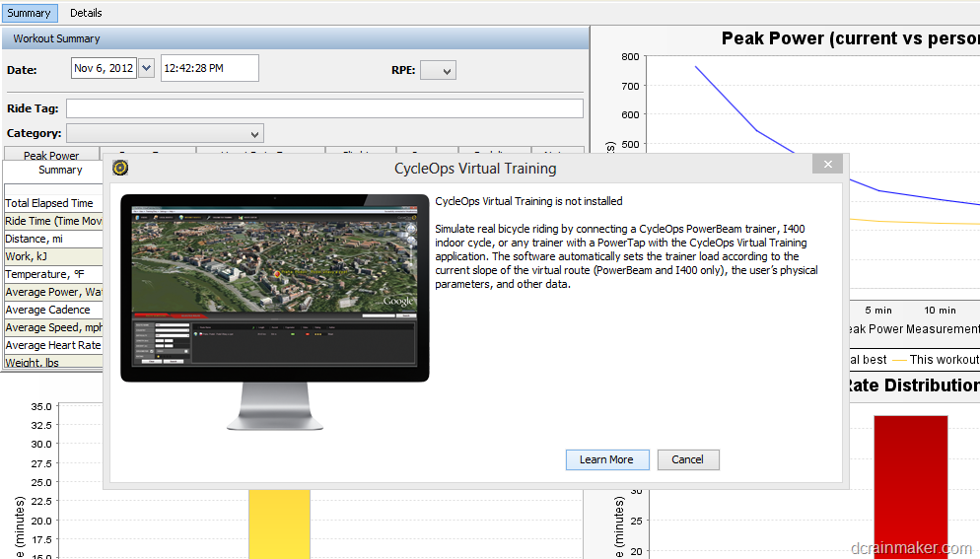This screenshot has height=559, width=980.
Task: Click the 12:42:28 PM time field
Action: click(209, 68)
